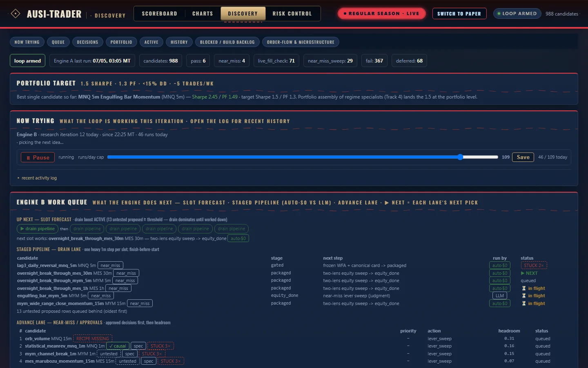This screenshot has height=368, width=588.
Task: Adjust the runs/day cap slider handle
Action: (x=460, y=157)
